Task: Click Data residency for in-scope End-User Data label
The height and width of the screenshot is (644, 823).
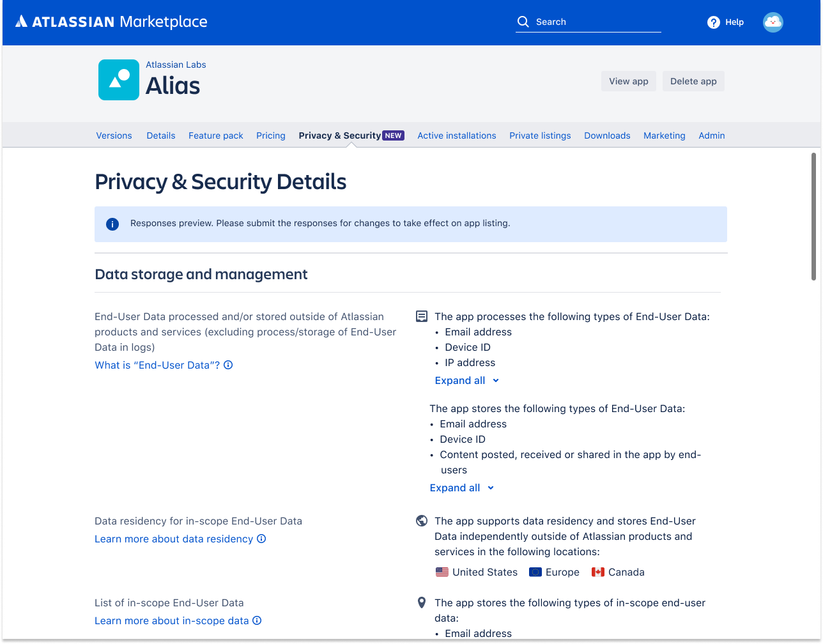Action: tap(199, 521)
